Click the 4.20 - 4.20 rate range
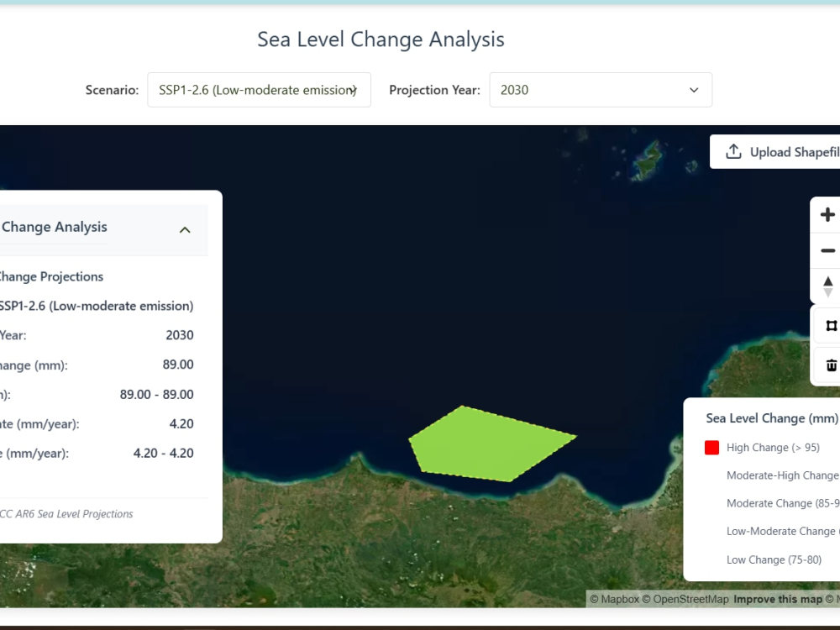The width and height of the screenshot is (840, 630). pyautogui.click(x=164, y=454)
